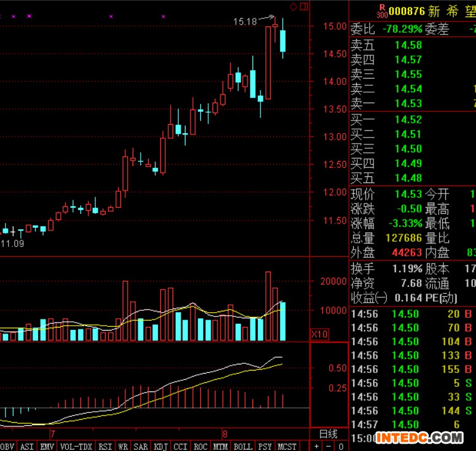476x451 pixels.
Task: Click the R300 badge beside stock code
Action: (381, 11)
